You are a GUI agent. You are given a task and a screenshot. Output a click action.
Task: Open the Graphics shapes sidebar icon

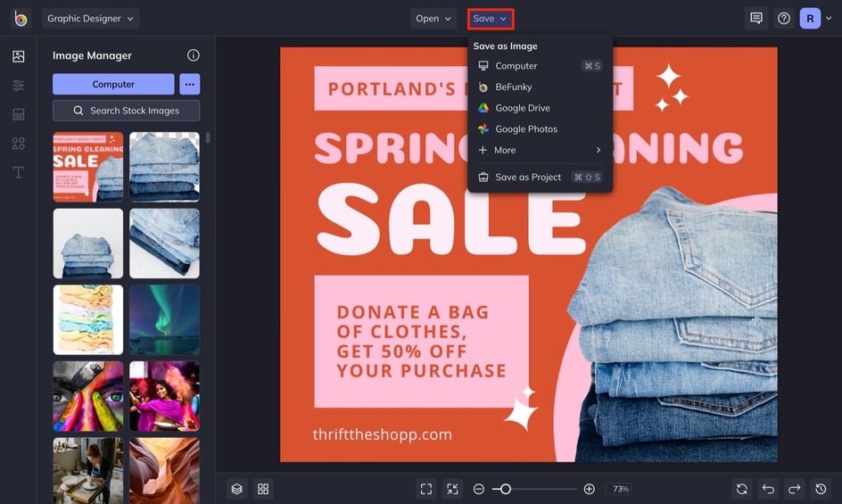pyautogui.click(x=18, y=144)
